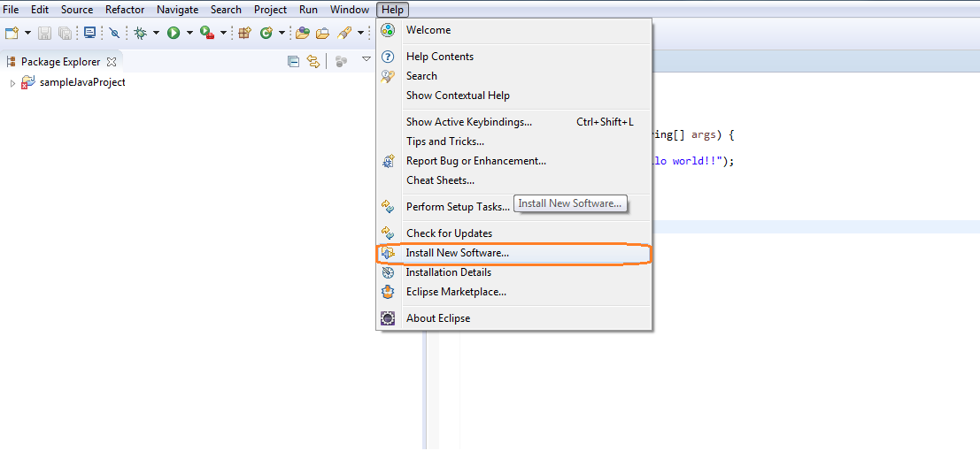The width and height of the screenshot is (980, 451).
Task: Click the Save floppy disk icon
Action: point(45,33)
